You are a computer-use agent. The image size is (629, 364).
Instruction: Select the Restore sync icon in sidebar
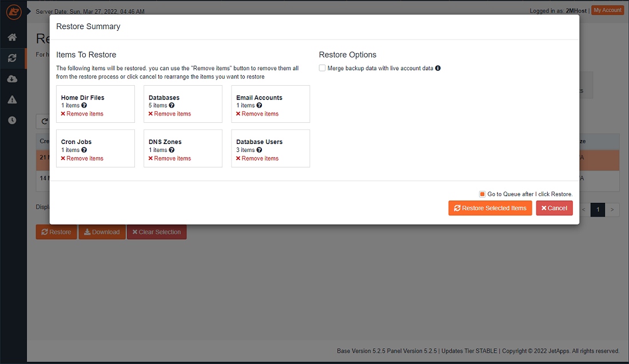coord(12,58)
